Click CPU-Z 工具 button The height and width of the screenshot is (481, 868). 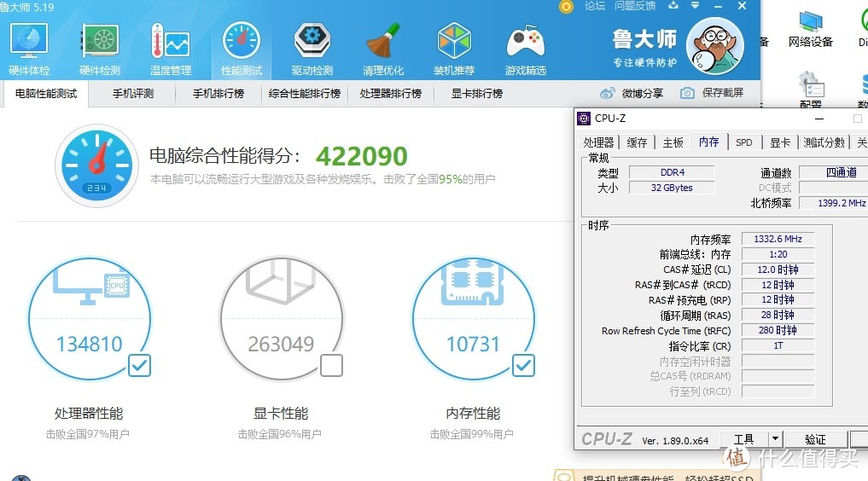(744, 439)
